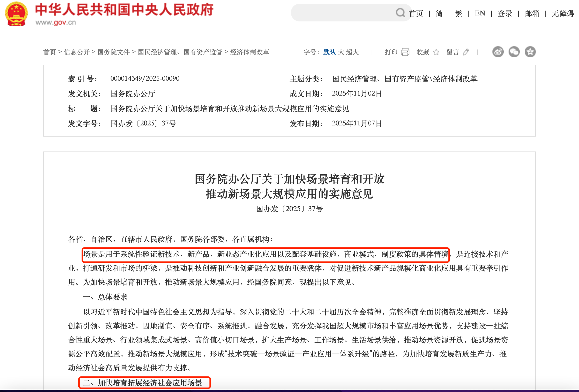The image size is (579, 392).
Task: Click the 登录 login link
Action: pyautogui.click(x=505, y=14)
